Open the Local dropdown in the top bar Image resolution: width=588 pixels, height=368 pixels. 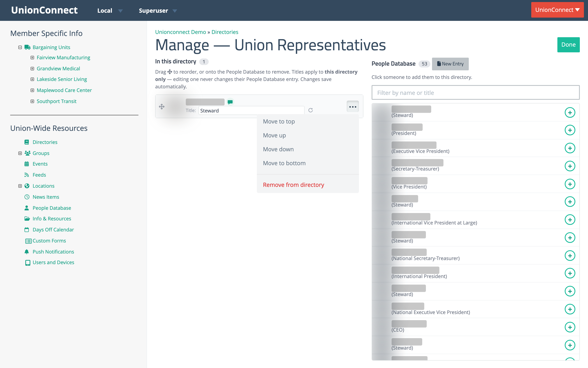tap(110, 10)
